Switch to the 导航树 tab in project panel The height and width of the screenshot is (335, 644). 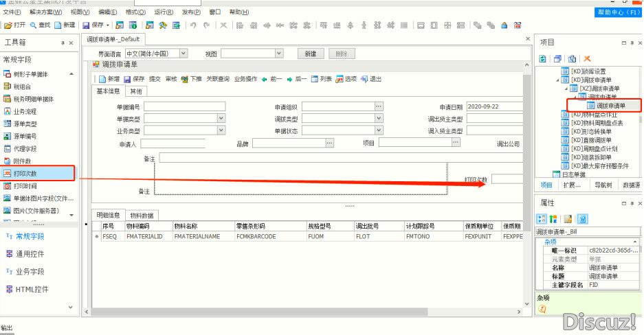coord(603,185)
